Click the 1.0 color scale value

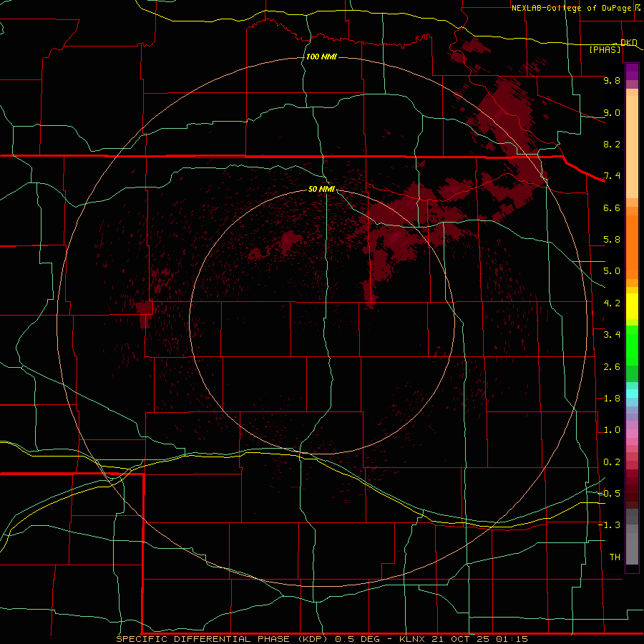click(x=612, y=430)
